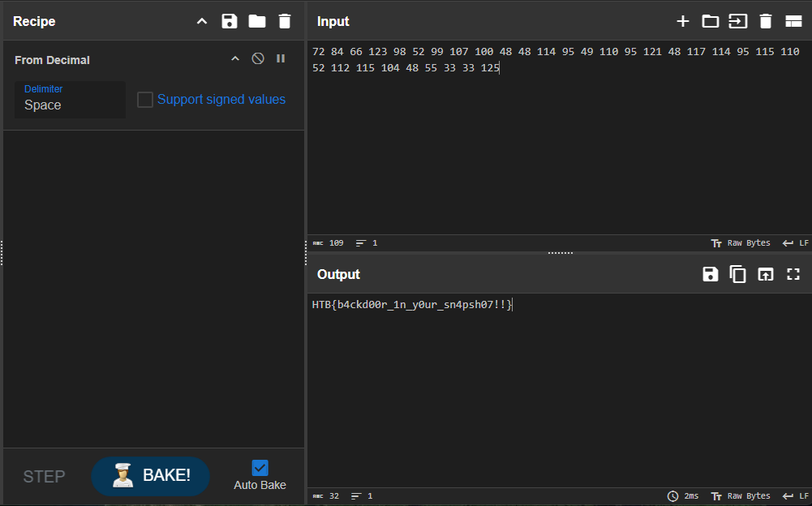Viewport: 812px width, 506px height.
Task: Open a file as input
Action: (738, 21)
